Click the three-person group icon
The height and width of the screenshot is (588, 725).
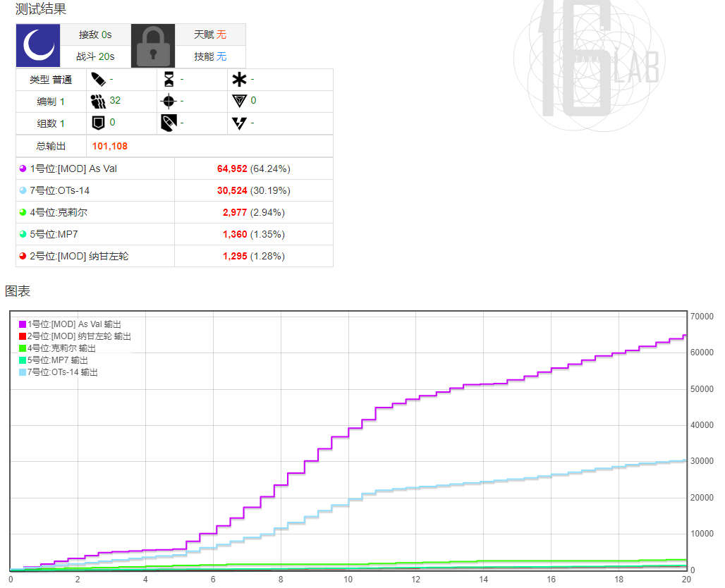tap(98, 101)
